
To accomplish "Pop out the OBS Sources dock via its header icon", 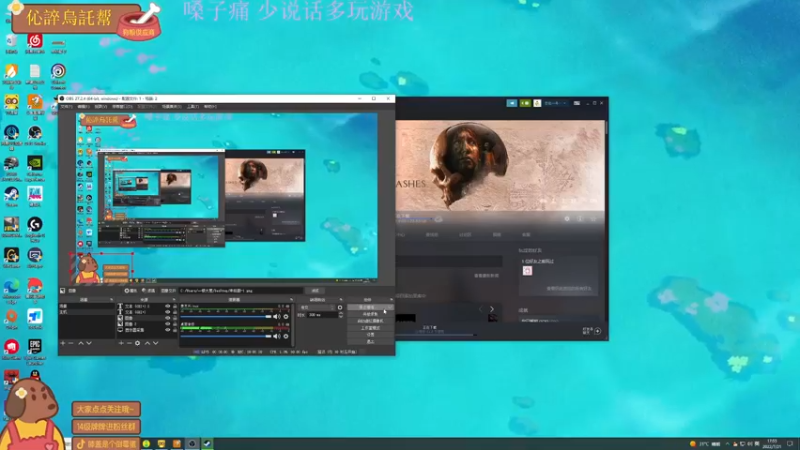I will coord(174,299).
